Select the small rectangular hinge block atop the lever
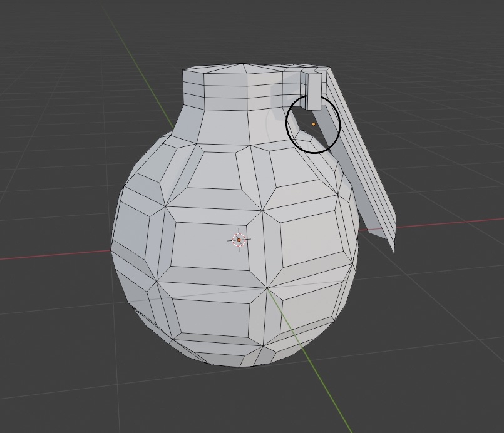Screen dimensions: 504x433 coord(313,91)
